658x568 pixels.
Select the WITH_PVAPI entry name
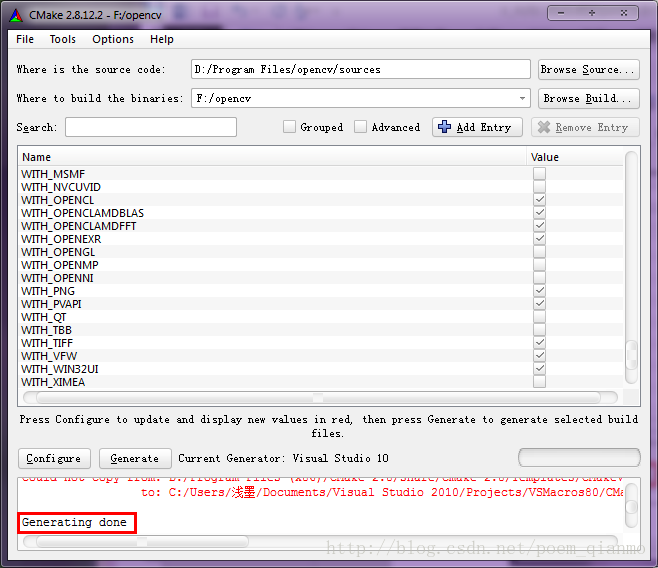51,304
